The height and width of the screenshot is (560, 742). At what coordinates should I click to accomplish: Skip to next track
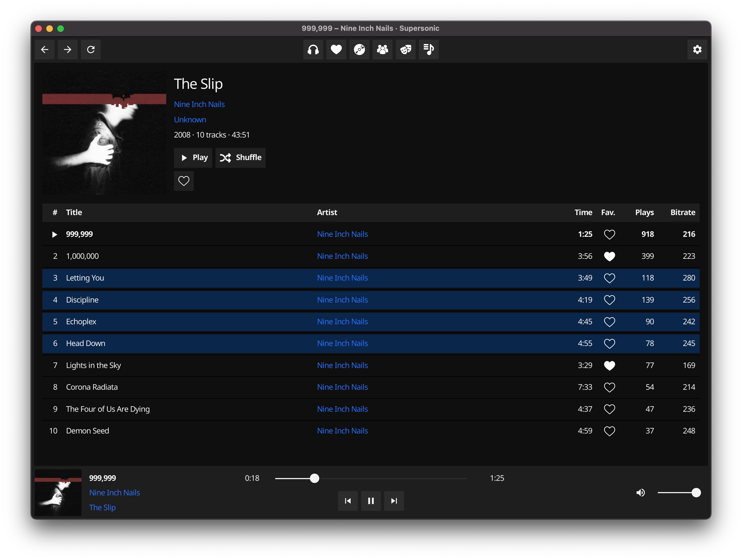coord(394,501)
